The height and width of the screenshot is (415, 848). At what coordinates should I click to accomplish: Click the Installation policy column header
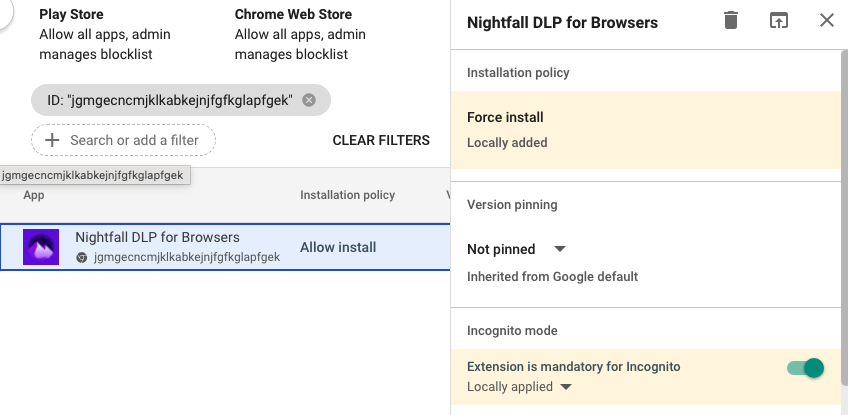coord(347,195)
